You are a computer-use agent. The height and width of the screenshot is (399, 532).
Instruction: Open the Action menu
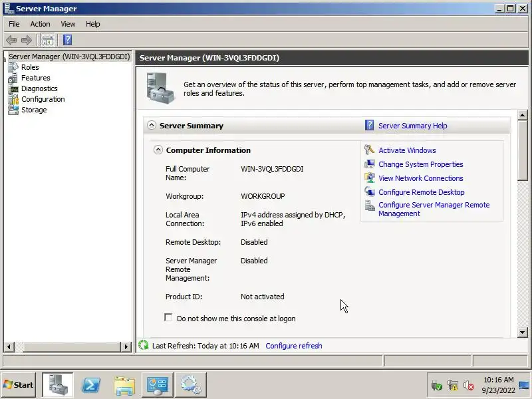40,24
